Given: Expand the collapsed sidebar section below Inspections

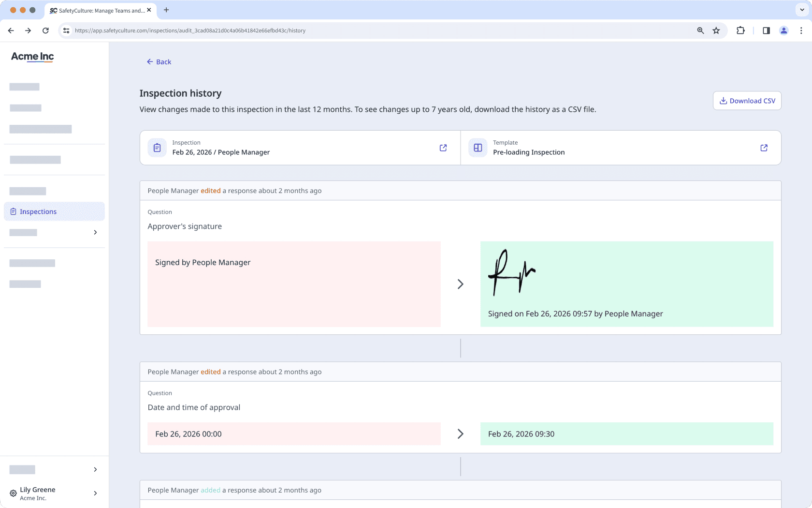Looking at the screenshot, I should pos(95,232).
